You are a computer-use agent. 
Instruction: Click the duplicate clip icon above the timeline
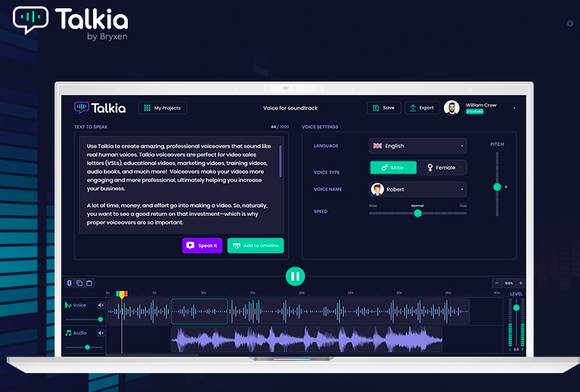point(79,283)
